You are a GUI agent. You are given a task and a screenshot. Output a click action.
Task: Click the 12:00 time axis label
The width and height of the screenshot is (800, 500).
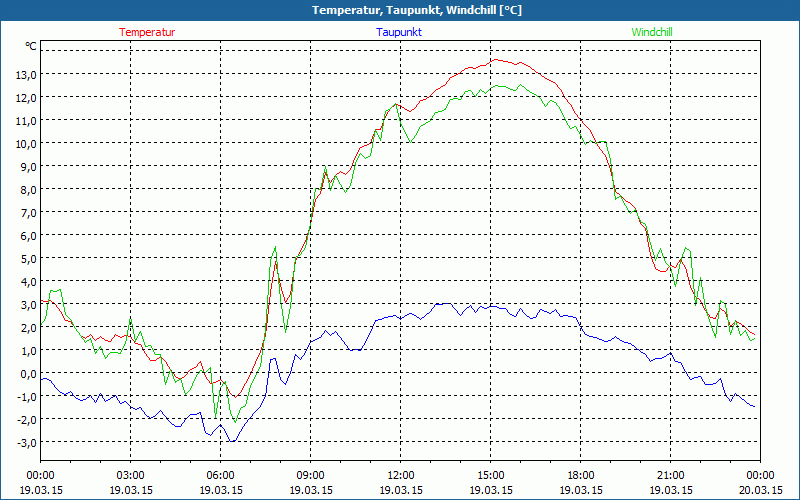point(401,476)
